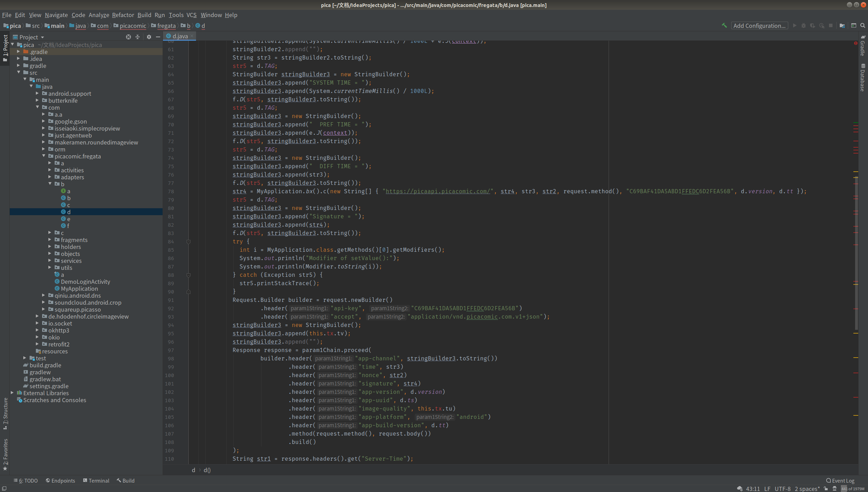The image size is (868, 492).
Task: Click Collapse All icon in Project panel header
Action: coord(138,37)
